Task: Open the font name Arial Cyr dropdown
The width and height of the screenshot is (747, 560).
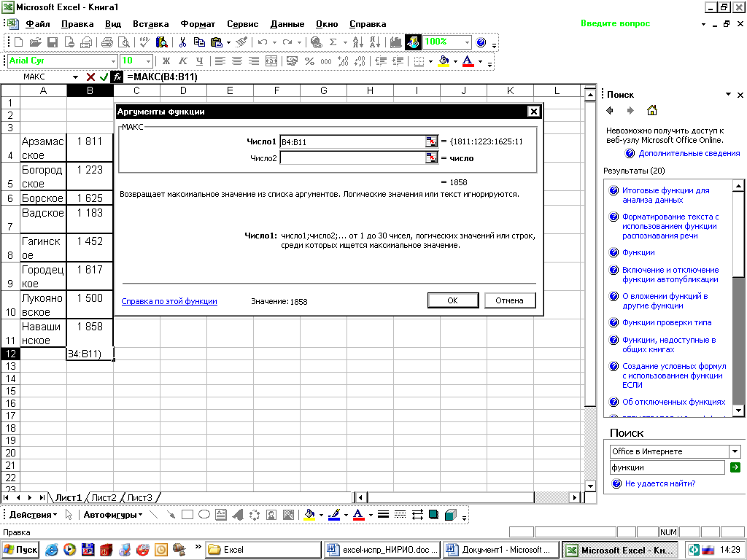Action: pyautogui.click(x=113, y=61)
